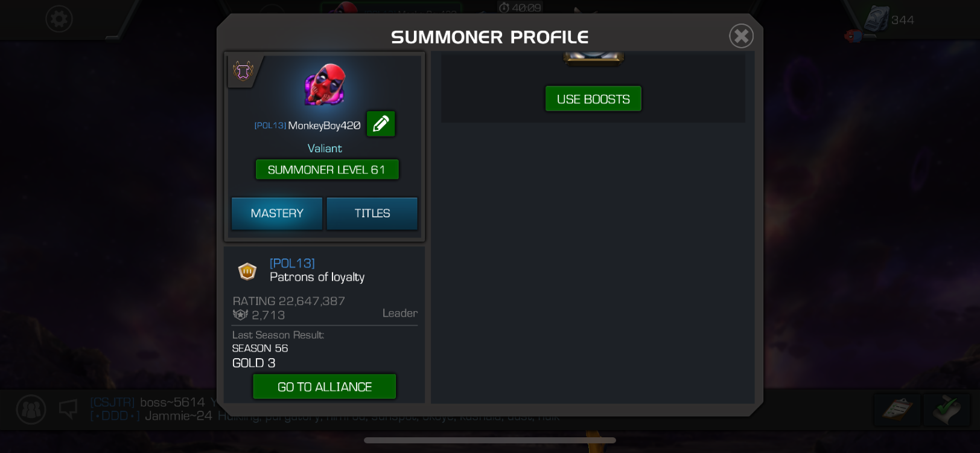Tap the 40:09 timer at top
The width and height of the screenshot is (980, 453).
[x=520, y=8]
